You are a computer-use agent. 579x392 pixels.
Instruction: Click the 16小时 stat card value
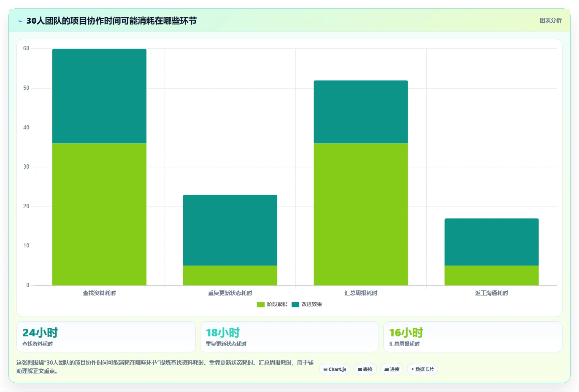click(x=406, y=333)
